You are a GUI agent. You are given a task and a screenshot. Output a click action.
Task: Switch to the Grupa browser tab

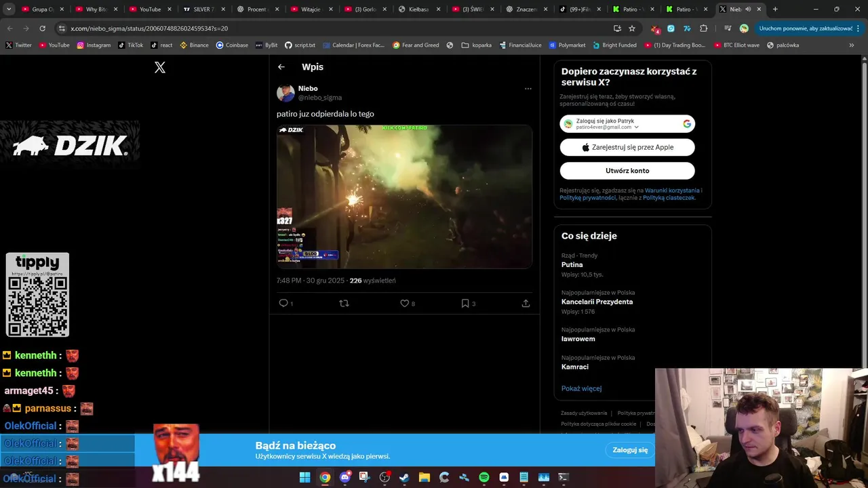click(42, 9)
